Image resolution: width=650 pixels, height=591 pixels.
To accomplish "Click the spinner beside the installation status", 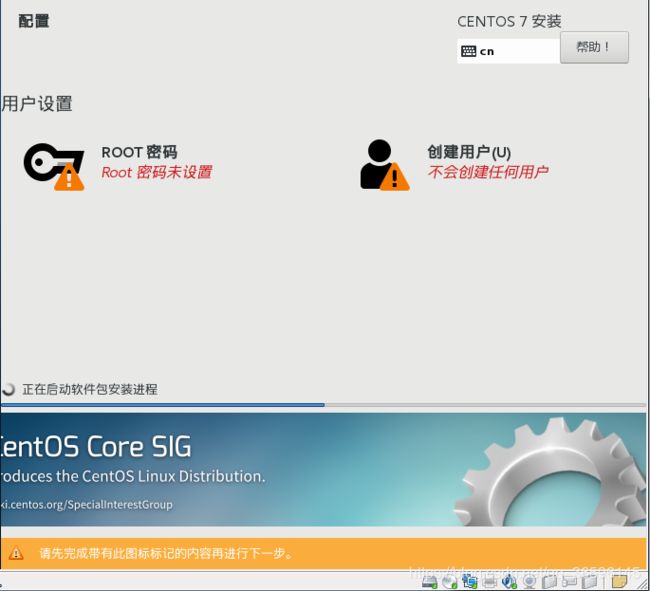I will click(x=8, y=389).
